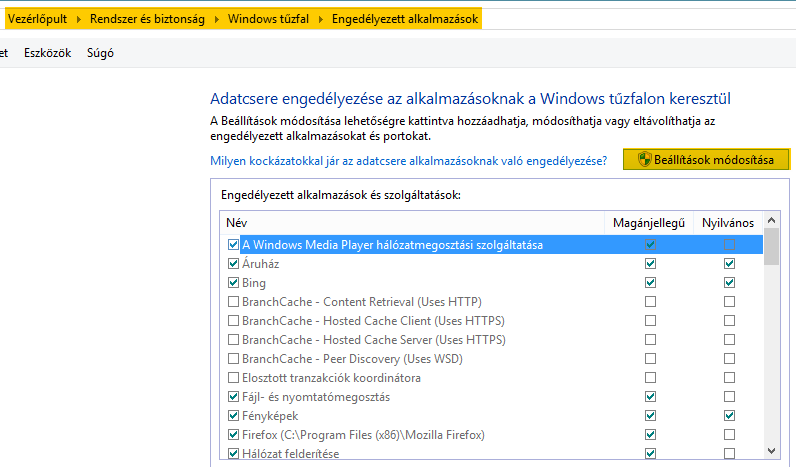This screenshot has height=467, width=796.
Task: Go to Rendszer és biztonság in breadcrumb
Action: point(146,19)
